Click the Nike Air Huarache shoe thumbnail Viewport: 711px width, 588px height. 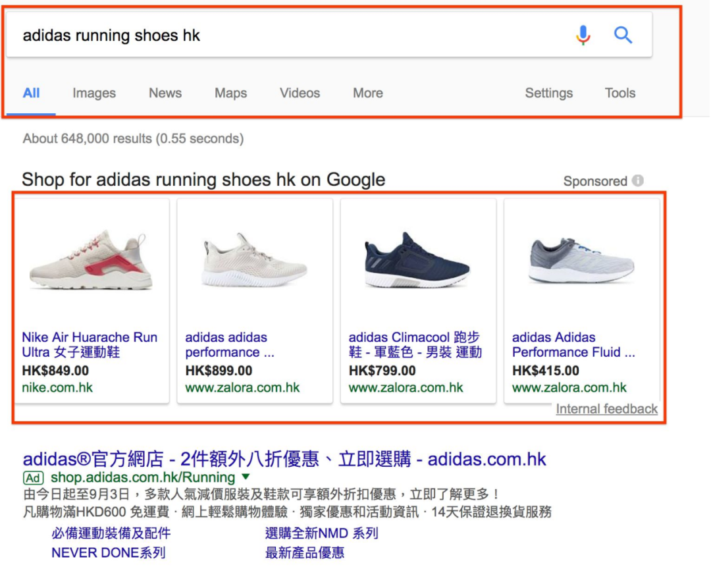91,261
